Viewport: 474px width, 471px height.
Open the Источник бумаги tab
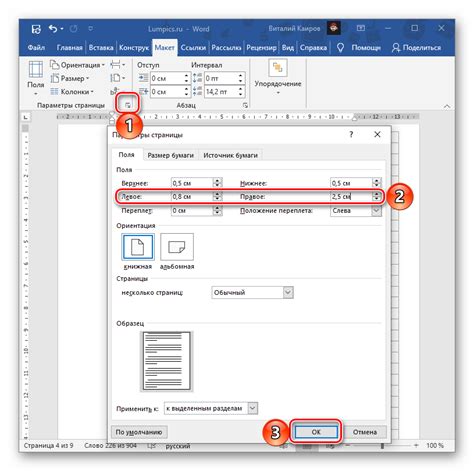pos(230,155)
